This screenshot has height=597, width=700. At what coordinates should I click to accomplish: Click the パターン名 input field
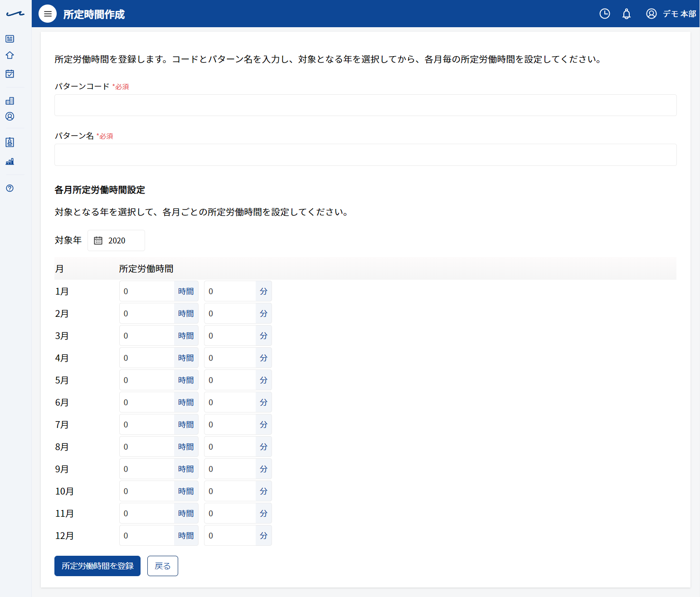pyautogui.click(x=365, y=155)
